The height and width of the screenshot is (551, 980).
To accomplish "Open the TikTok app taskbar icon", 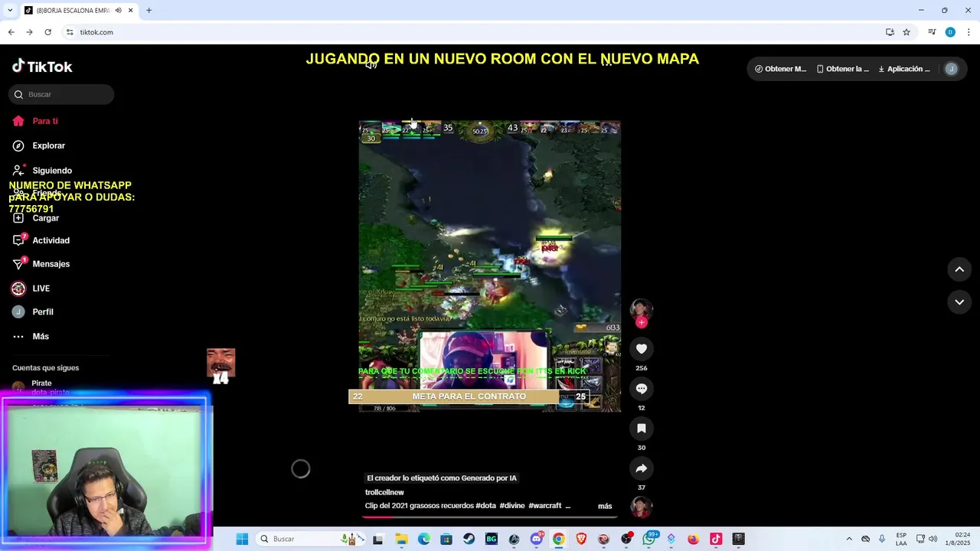I will (716, 539).
